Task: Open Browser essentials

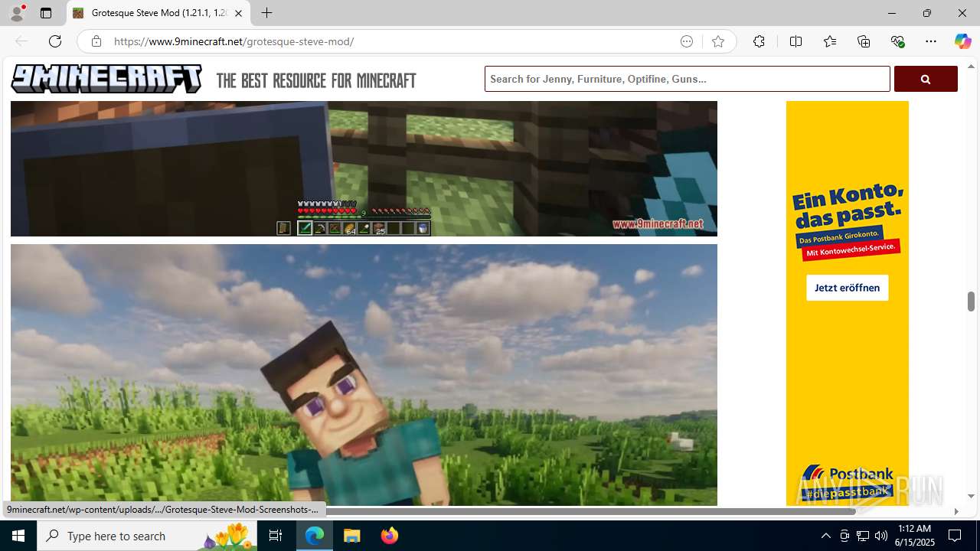Action: (897, 41)
